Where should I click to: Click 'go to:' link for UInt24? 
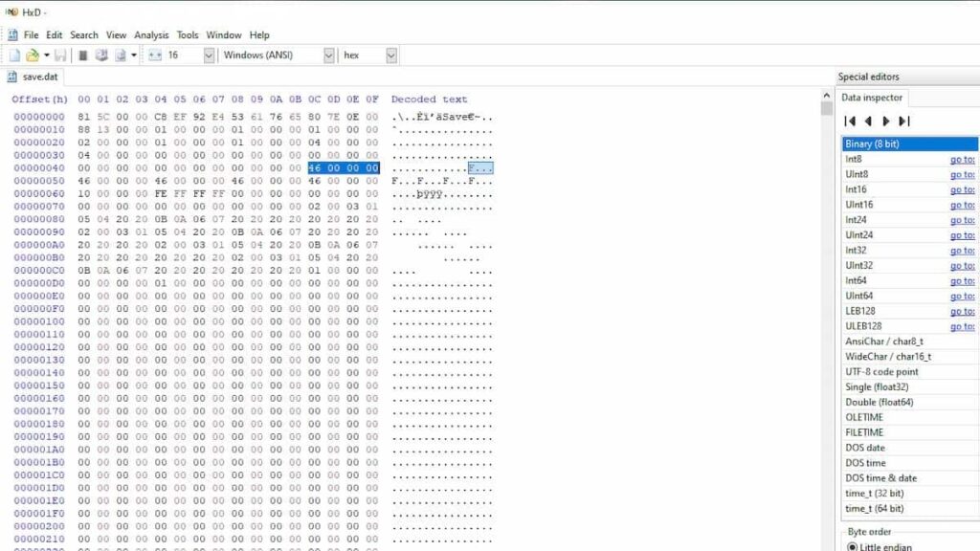point(963,235)
